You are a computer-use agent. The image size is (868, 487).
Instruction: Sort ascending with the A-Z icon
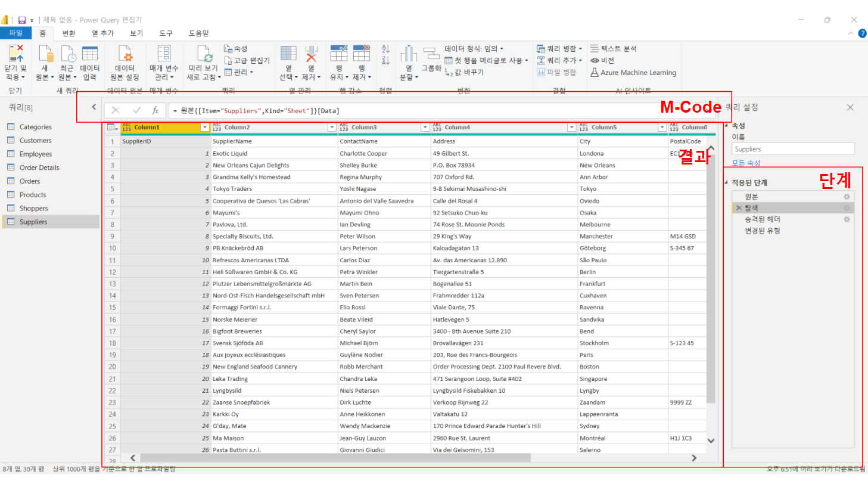coord(385,49)
